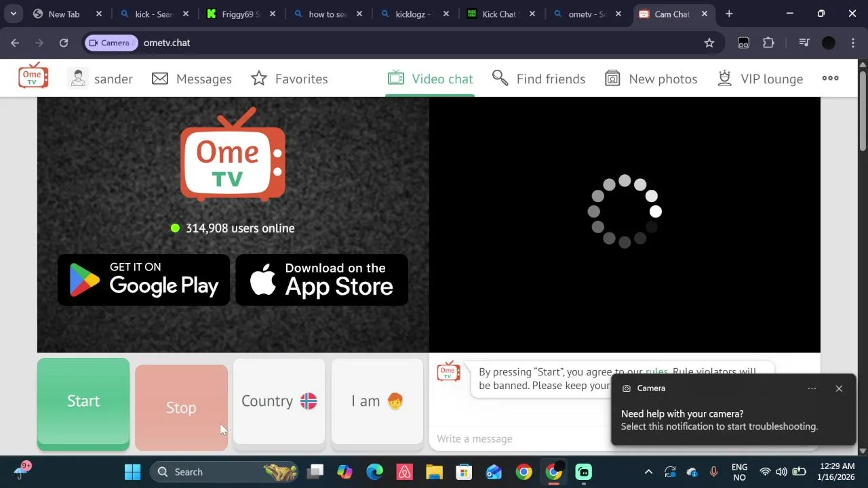Click the taskbar Search box
The width and height of the screenshot is (868, 488).
tap(225, 472)
